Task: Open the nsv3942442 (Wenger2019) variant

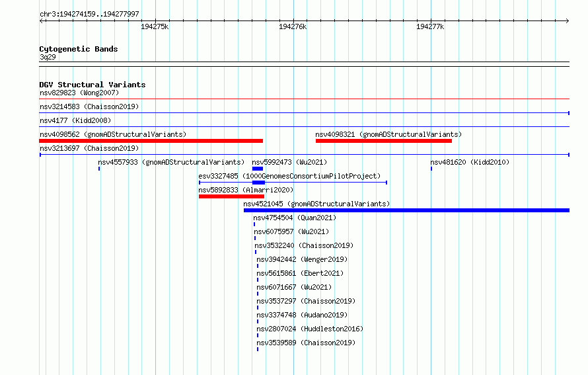Action: point(302,259)
